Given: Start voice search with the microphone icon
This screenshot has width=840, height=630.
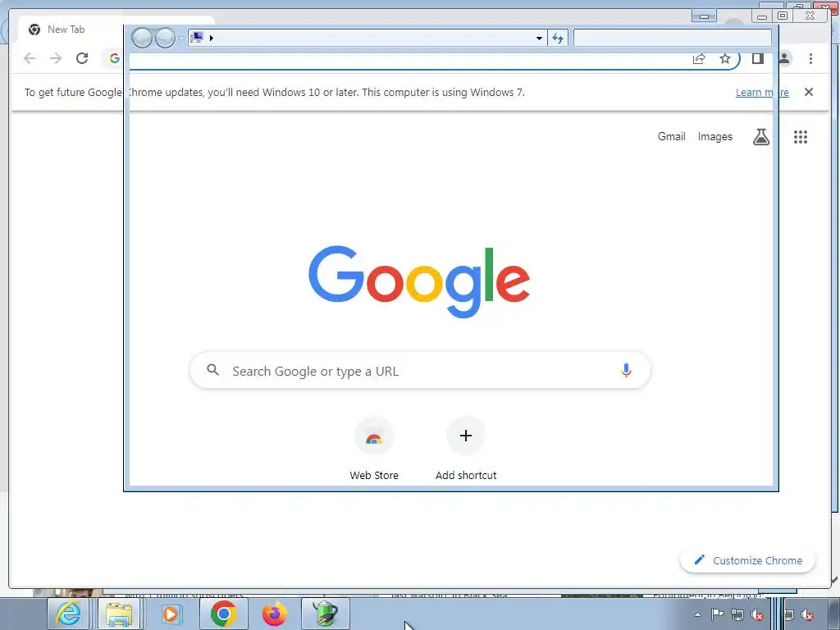Looking at the screenshot, I should pyautogui.click(x=626, y=370).
